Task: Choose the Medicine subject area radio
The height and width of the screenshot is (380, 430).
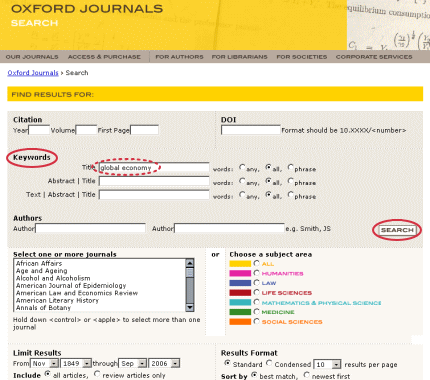Action: click(256, 312)
